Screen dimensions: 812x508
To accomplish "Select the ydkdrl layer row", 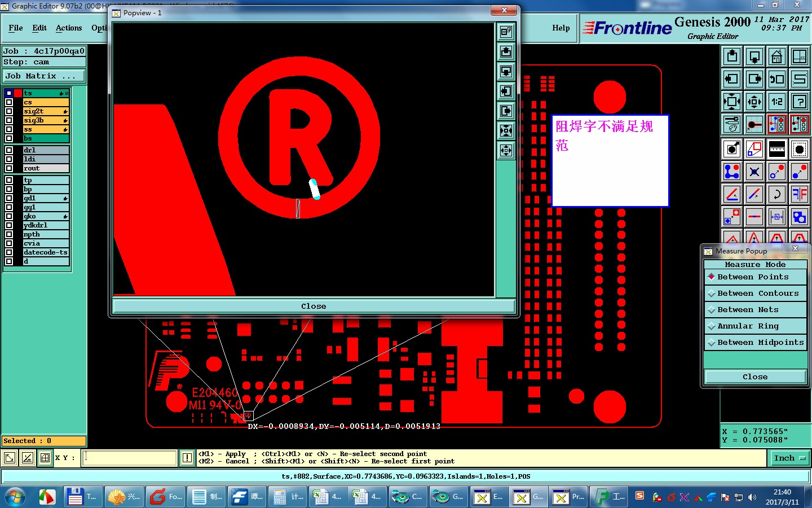I will (x=46, y=225).
